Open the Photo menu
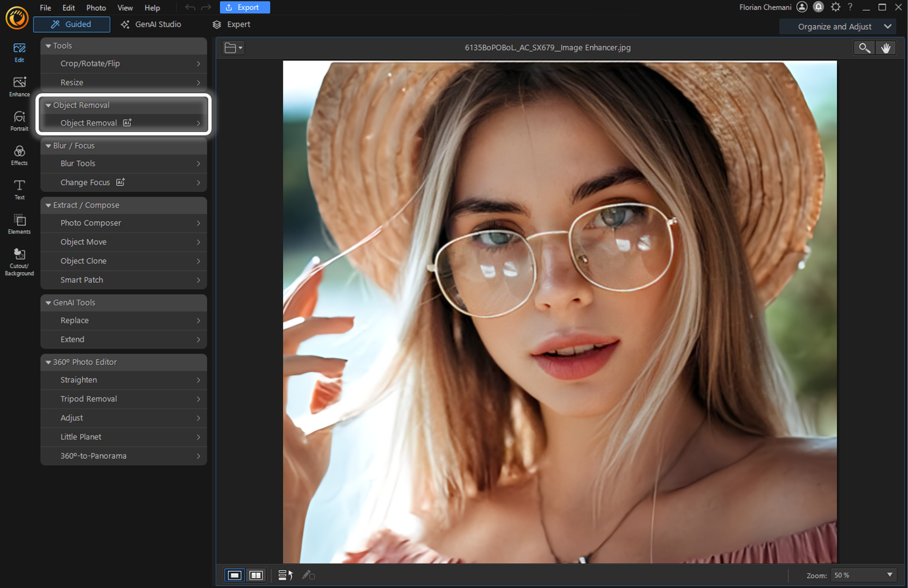908x588 pixels. coord(96,7)
